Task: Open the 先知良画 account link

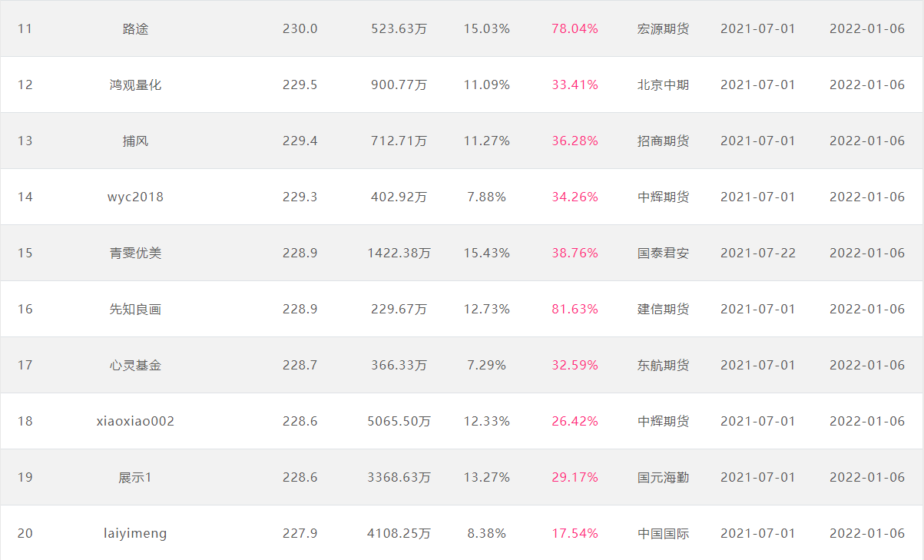Action: tap(135, 309)
